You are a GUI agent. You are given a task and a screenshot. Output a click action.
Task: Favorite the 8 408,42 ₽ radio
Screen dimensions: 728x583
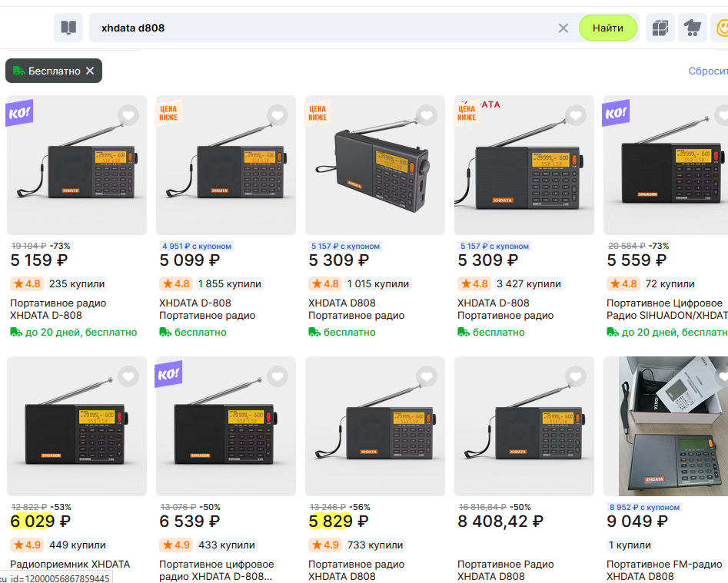point(575,376)
